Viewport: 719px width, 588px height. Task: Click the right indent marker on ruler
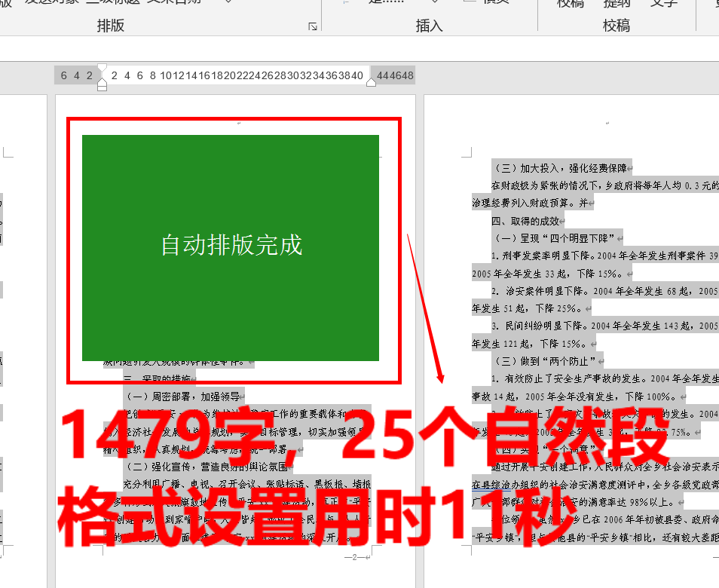click(x=371, y=81)
